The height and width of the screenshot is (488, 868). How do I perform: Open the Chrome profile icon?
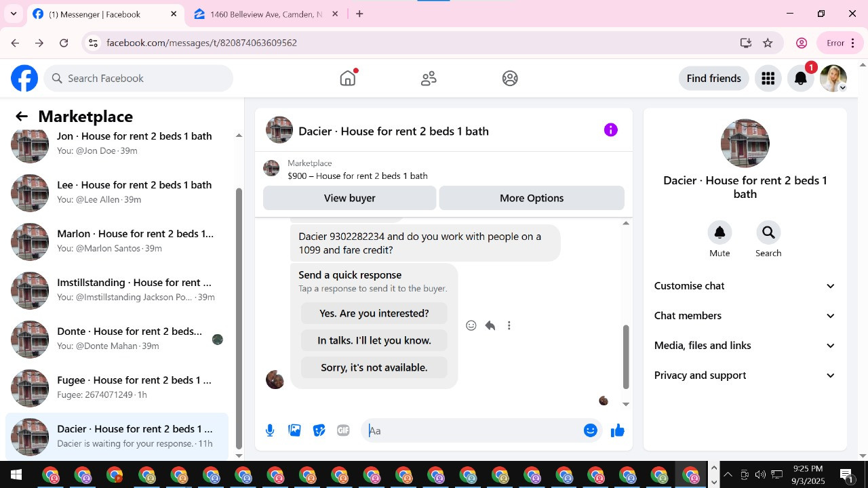pyautogui.click(x=802, y=43)
